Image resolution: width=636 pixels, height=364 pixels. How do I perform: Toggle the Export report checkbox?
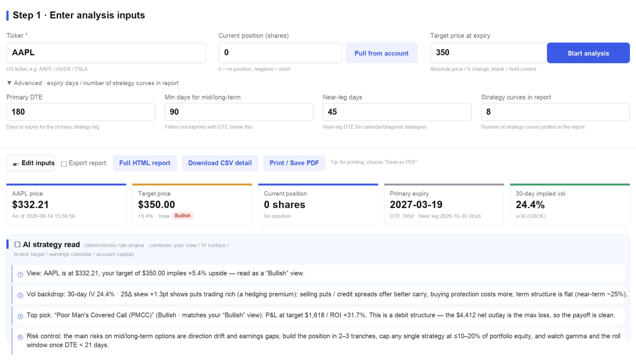pyautogui.click(x=64, y=164)
